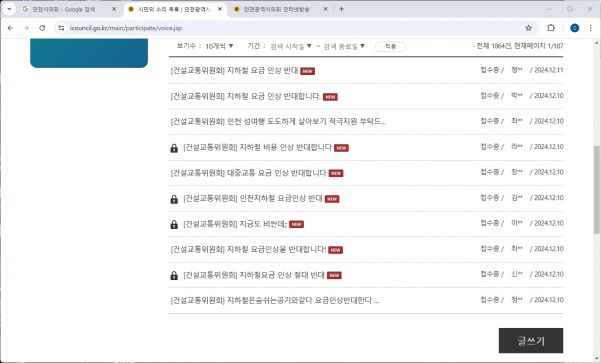
Task: Click lock icon on 지금도 비싼데 post
Action: click(174, 224)
